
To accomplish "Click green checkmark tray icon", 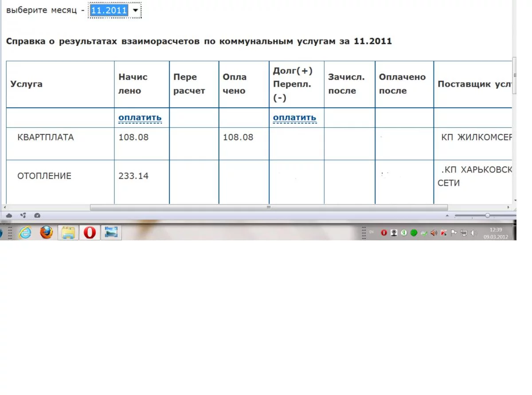I will coord(424,233).
